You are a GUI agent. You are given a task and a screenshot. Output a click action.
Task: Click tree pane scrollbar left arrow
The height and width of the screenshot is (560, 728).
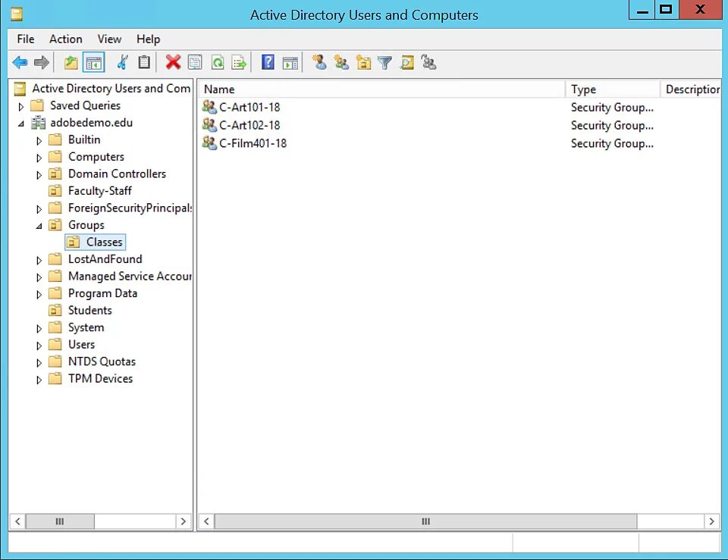(x=17, y=521)
